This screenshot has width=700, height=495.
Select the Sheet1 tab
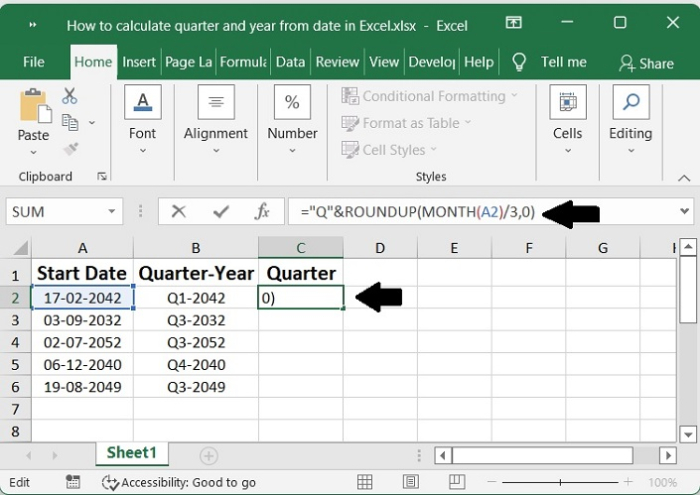tap(132, 453)
